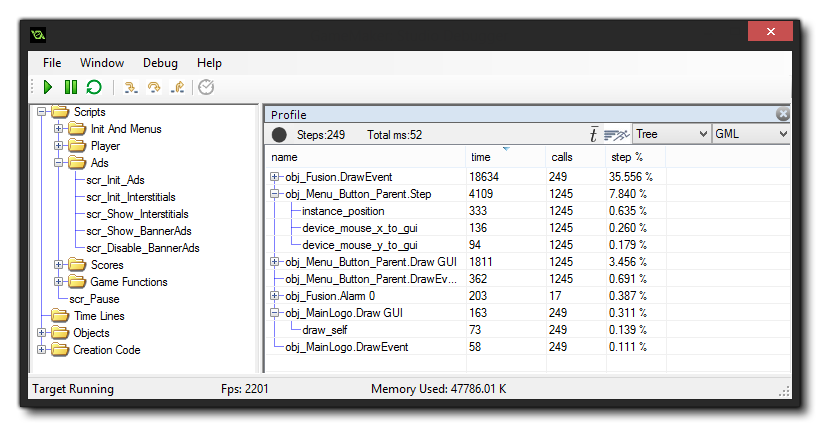Close the Profile panel
This screenshot has width=820, height=427.
(x=782, y=114)
